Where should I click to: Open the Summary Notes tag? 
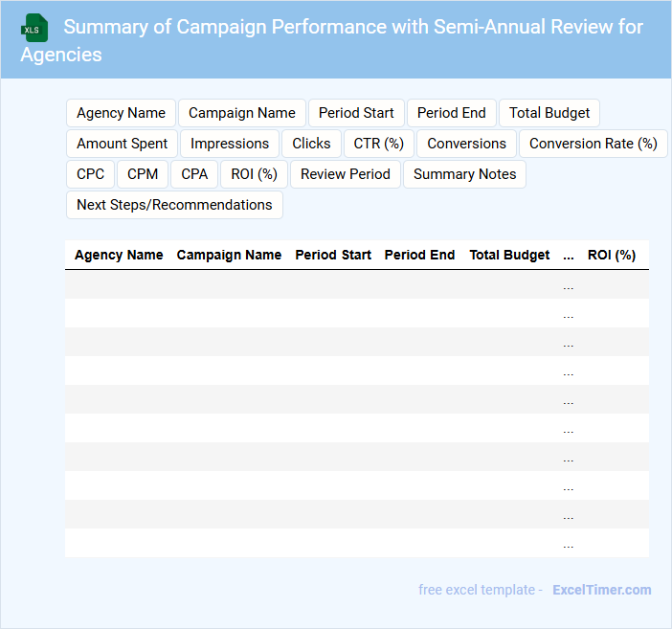[464, 174]
